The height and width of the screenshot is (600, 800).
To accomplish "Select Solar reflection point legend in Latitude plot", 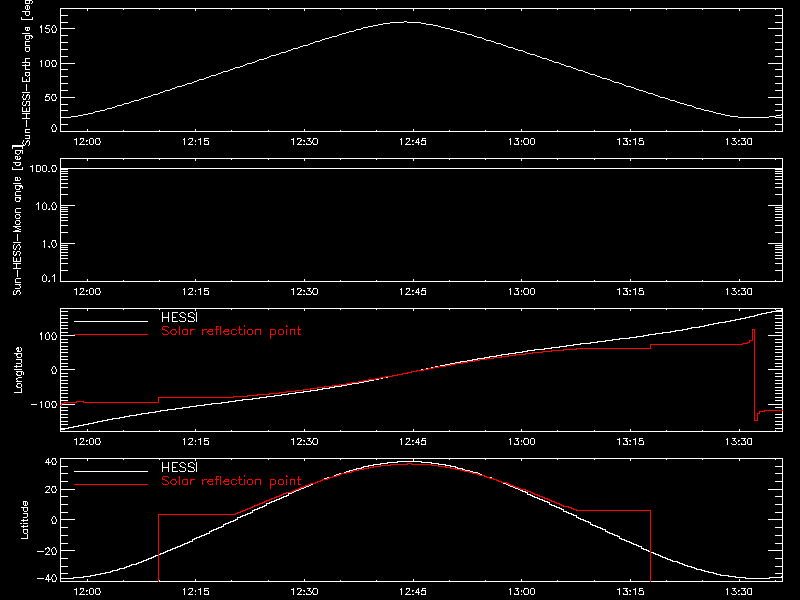I will (x=231, y=481).
